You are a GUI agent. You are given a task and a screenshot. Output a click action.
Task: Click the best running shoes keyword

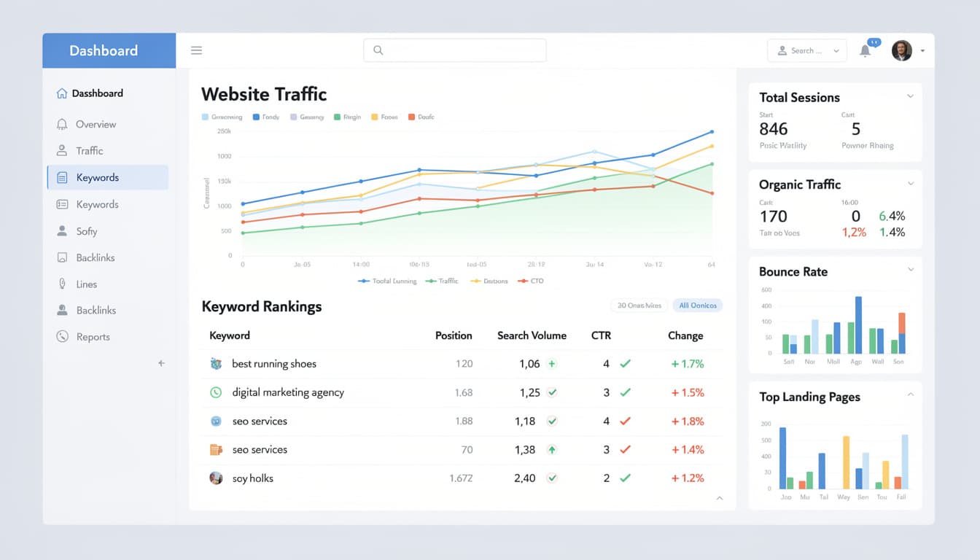274,364
